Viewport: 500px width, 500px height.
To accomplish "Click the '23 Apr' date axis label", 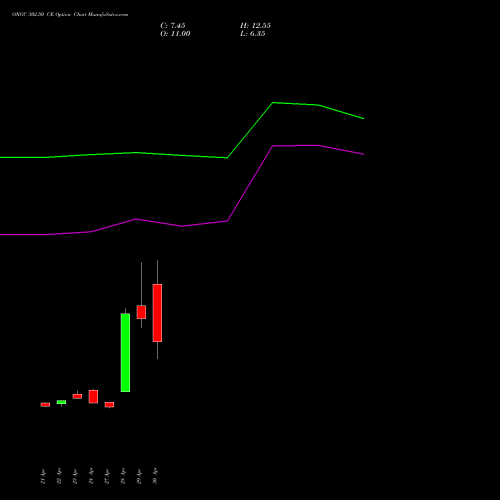I will tap(75, 476).
